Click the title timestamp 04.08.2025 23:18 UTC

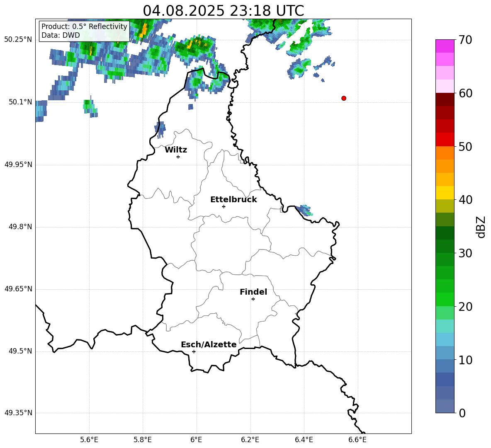[x=223, y=11]
